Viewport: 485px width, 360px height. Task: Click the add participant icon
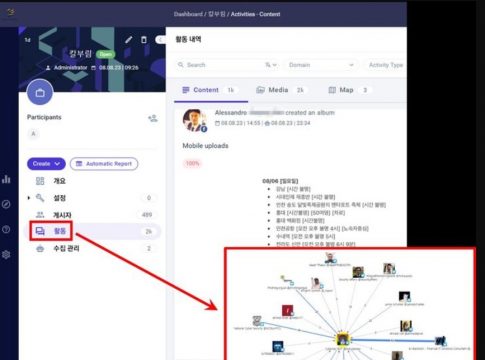coord(153,118)
